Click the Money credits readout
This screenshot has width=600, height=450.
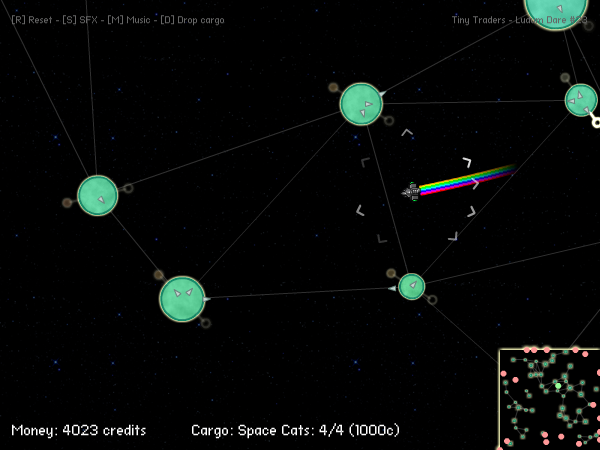(79, 430)
